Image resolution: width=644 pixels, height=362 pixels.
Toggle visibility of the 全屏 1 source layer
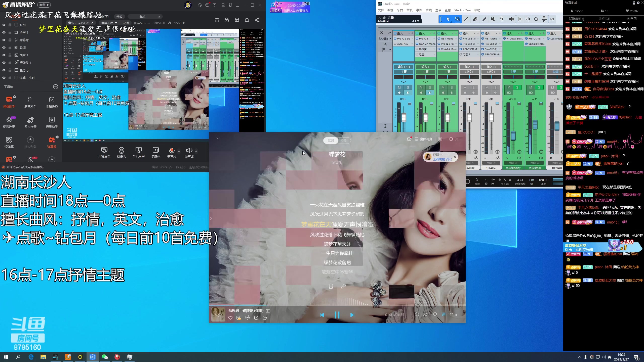click(4, 32)
